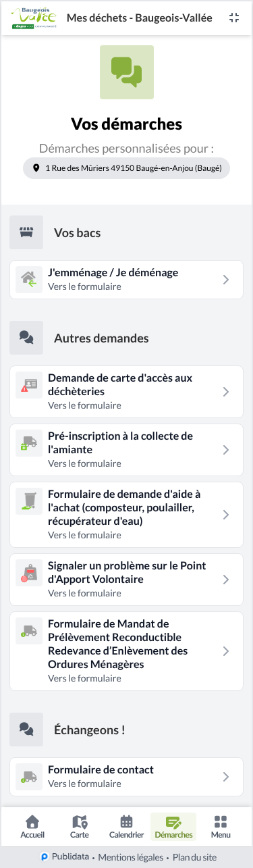
Task: Click the composter bin icon
Action: [28, 501]
